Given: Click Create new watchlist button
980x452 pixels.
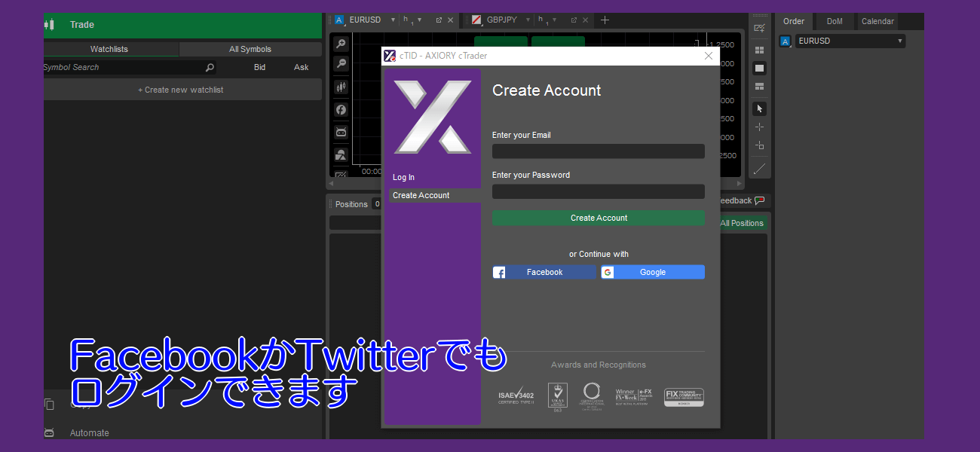Looking at the screenshot, I should 181,90.
